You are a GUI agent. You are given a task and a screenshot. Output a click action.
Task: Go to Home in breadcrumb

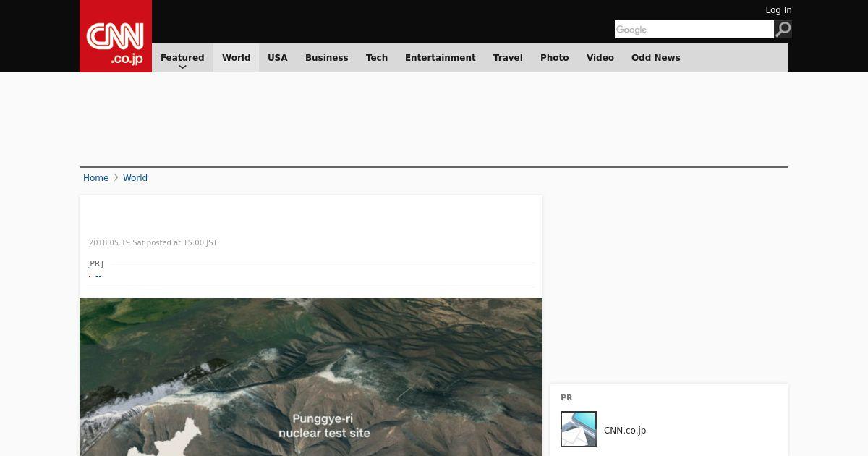coord(95,178)
